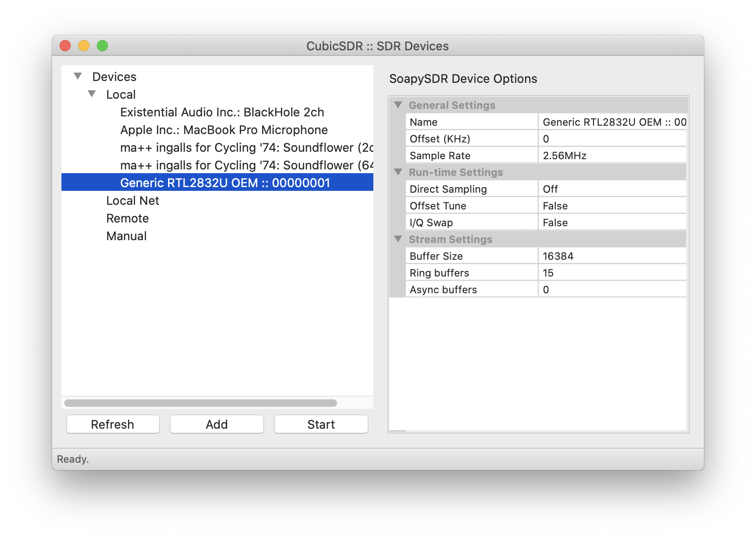Click the Refresh button
The height and width of the screenshot is (539, 756).
113,424
